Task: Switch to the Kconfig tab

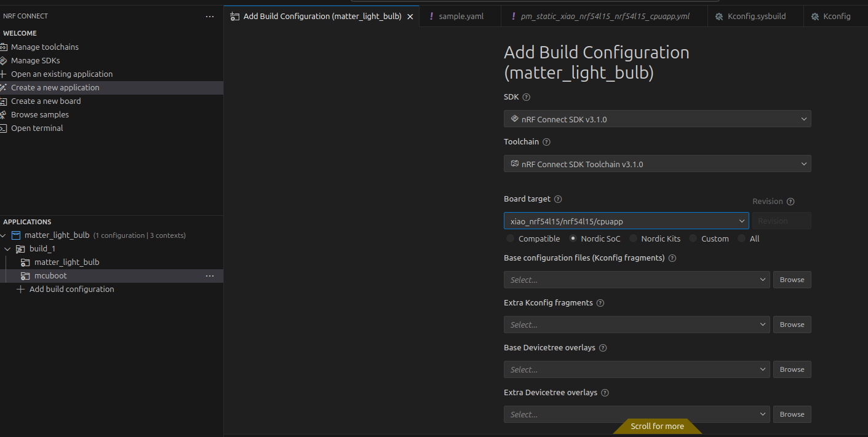Action: pos(835,17)
